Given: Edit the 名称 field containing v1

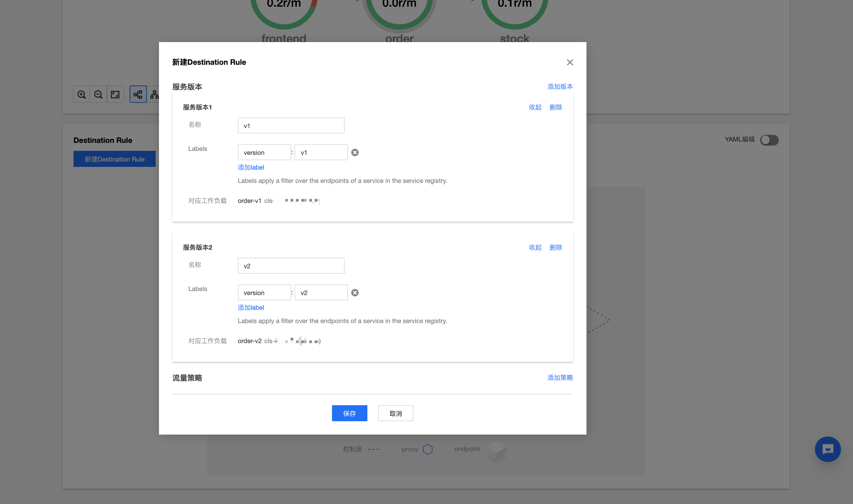Looking at the screenshot, I should point(291,125).
